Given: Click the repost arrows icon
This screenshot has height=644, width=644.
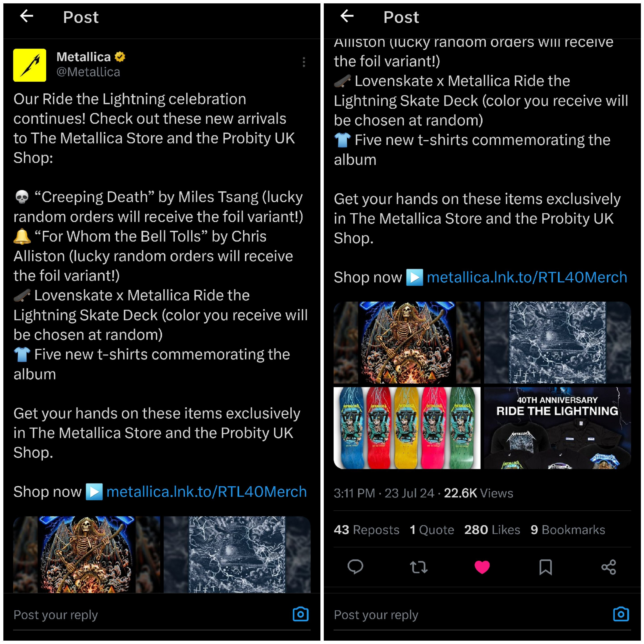Looking at the screenshot, I should coord(419,567).
